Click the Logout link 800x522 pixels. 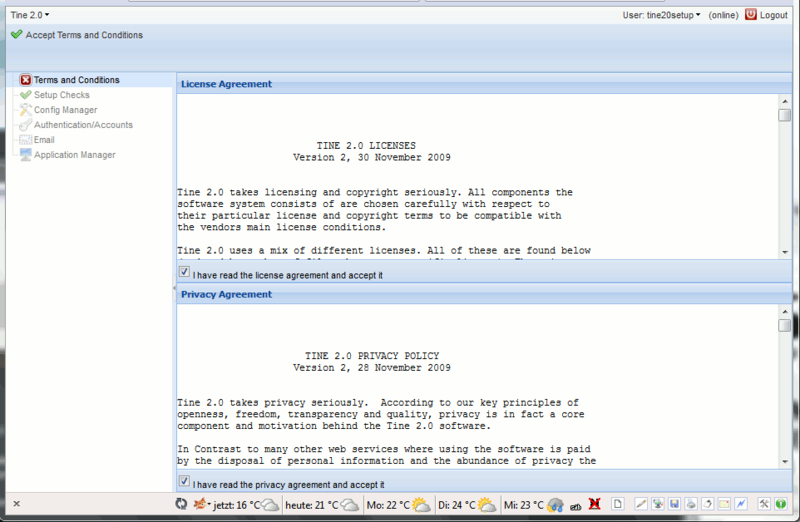coord(773,15)
